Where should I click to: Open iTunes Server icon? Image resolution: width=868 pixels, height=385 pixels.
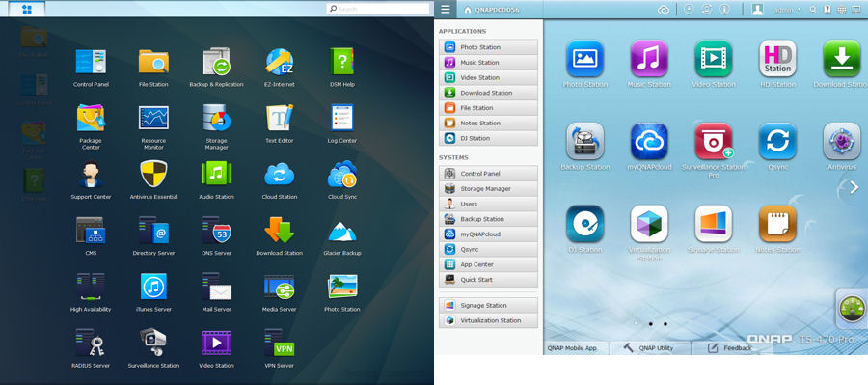tap(153, 287)
